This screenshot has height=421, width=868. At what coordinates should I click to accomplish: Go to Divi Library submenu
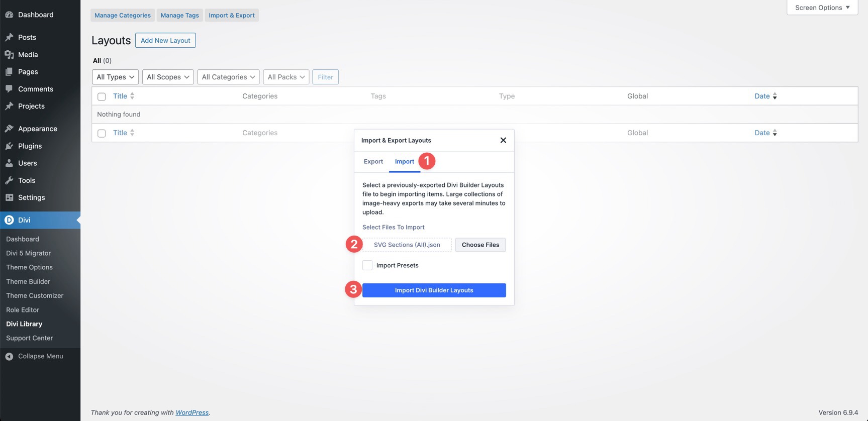tap(24, 324)
